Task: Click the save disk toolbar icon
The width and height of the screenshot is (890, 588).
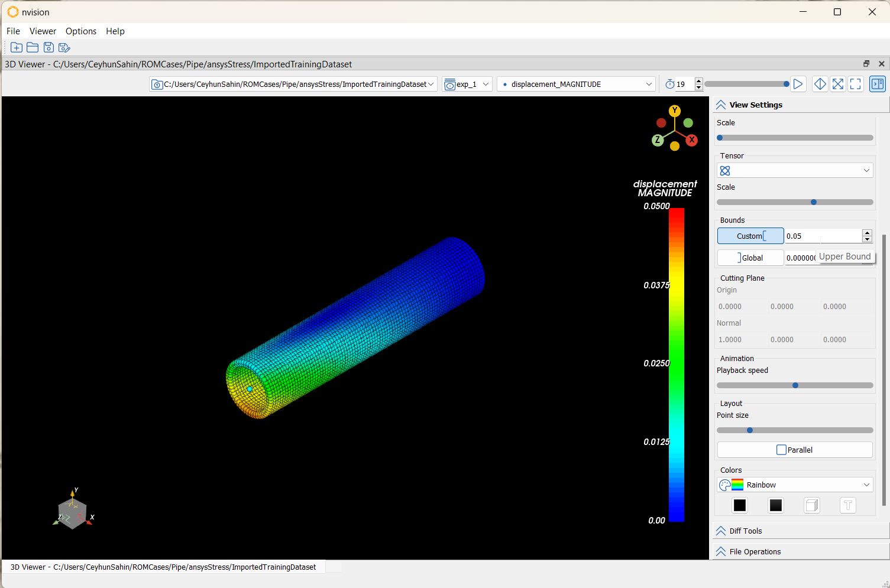Action: click(48, 48)
